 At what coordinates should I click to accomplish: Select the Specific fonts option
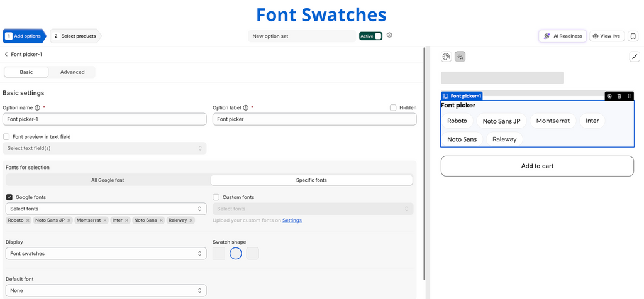[x=311, y=180]
